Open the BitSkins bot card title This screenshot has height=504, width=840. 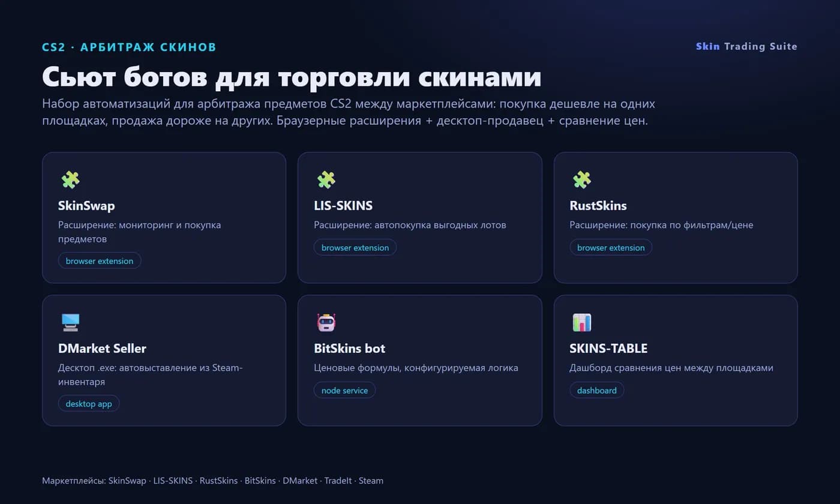[350, 349]
